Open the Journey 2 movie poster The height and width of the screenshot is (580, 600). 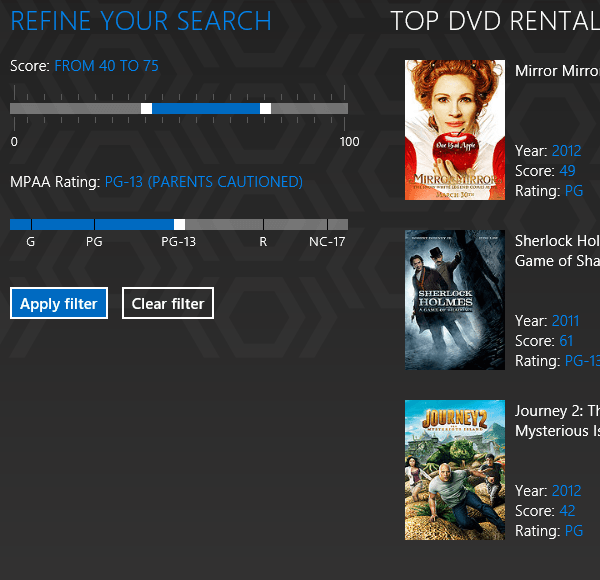[x=455, y=470]
